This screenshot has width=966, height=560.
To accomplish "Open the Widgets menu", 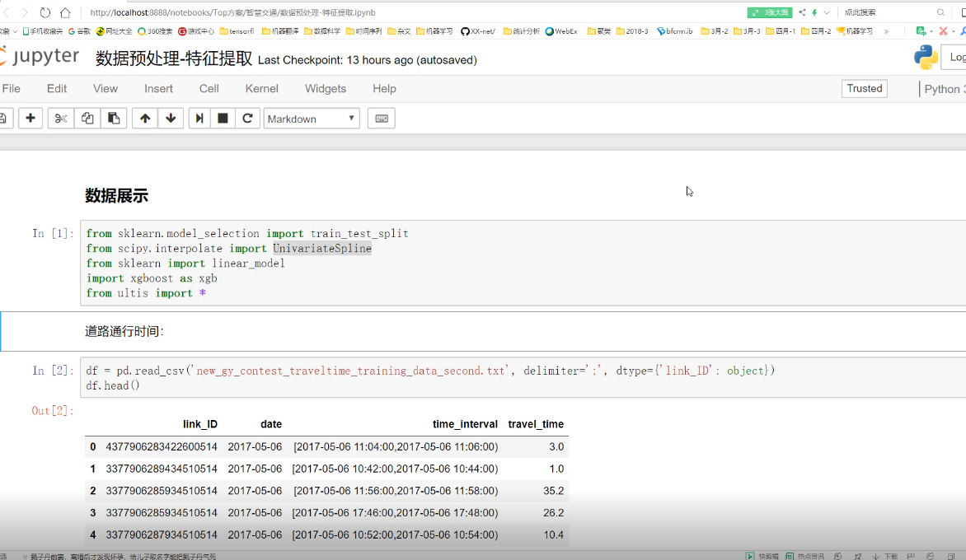I will point(326,89).
